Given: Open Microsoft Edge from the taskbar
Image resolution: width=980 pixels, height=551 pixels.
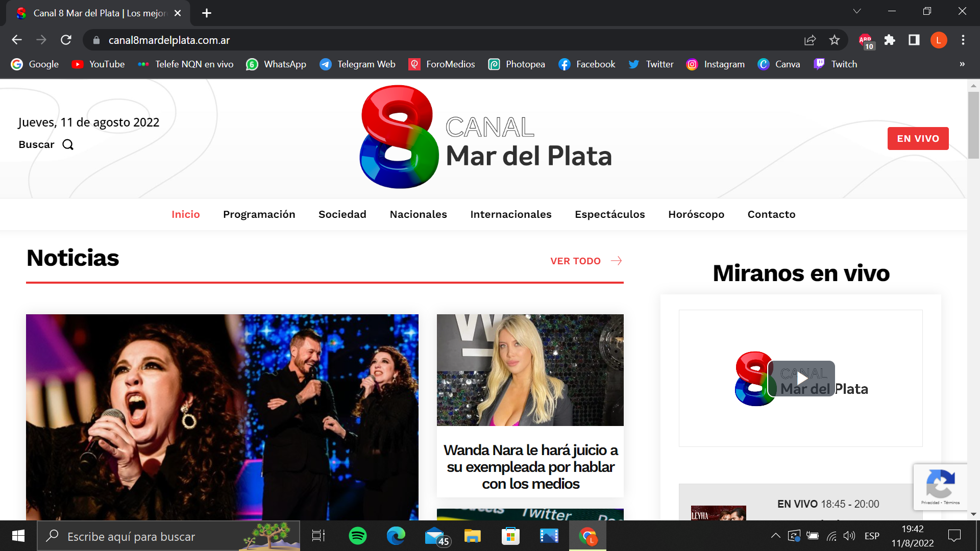Looking at the screenshot, I should click(x=396, y=536).
